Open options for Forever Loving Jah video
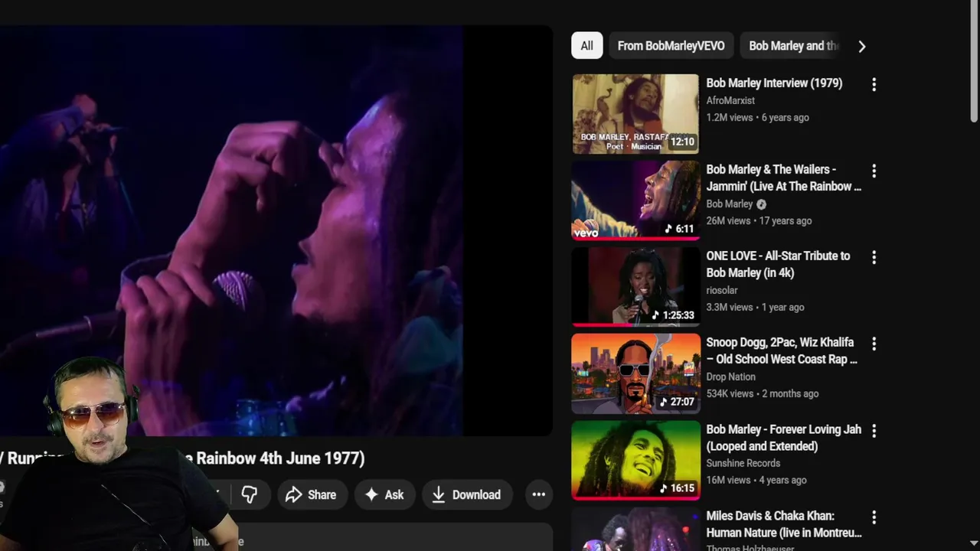980x551 pixels. click(874, 431)
